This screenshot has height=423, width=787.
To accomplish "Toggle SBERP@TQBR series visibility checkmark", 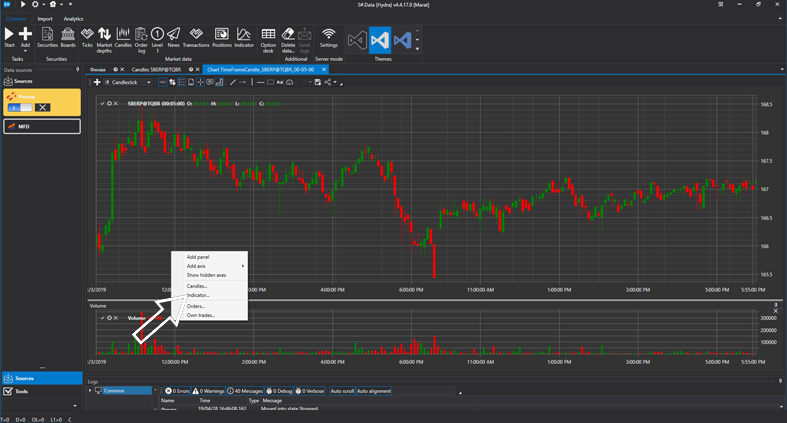I will pos(102,103).
